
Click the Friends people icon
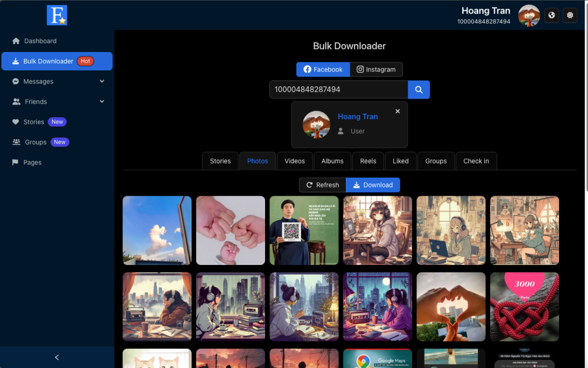pyautogui.click(x=16, y=102)
